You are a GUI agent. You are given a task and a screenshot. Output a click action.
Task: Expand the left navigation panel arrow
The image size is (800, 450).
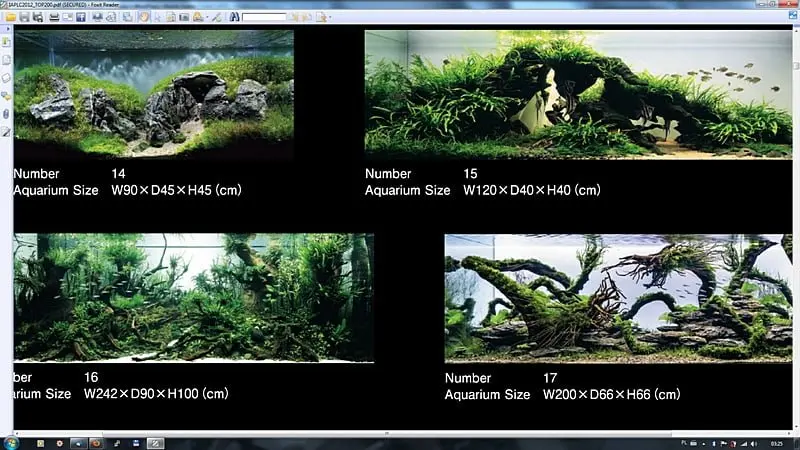pyautogui.click(x=7, y=29)
